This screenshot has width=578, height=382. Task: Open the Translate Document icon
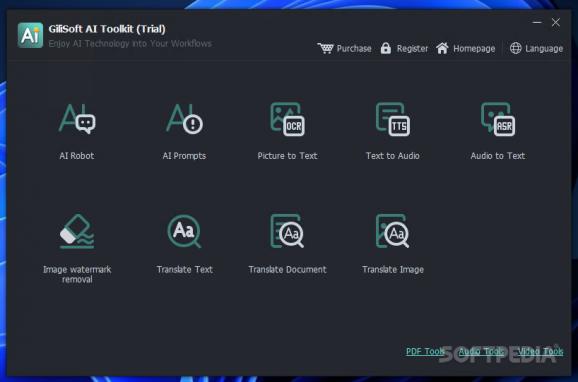pyautogui.click(x=287, y=231)
